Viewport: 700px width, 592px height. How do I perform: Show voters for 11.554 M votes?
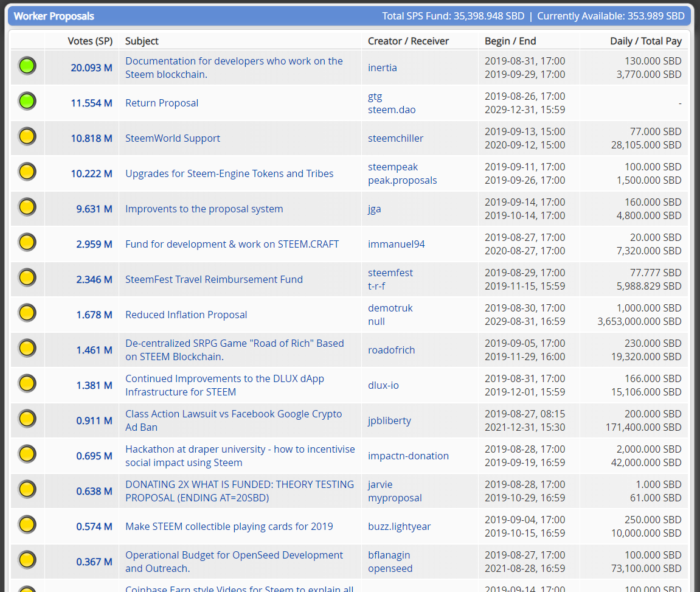[x=91, y=103]
